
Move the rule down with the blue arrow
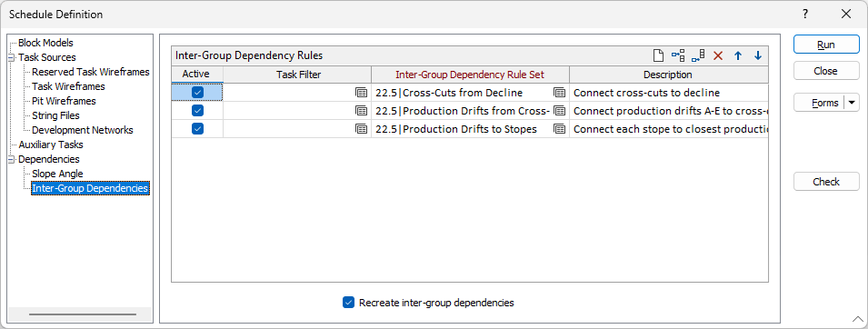tap(758, 55)
